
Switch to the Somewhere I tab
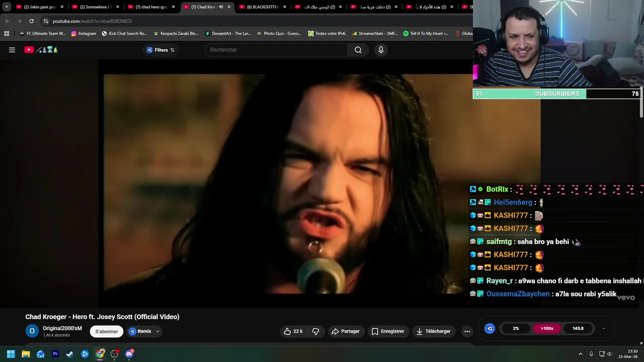click(x=95, y=7)
